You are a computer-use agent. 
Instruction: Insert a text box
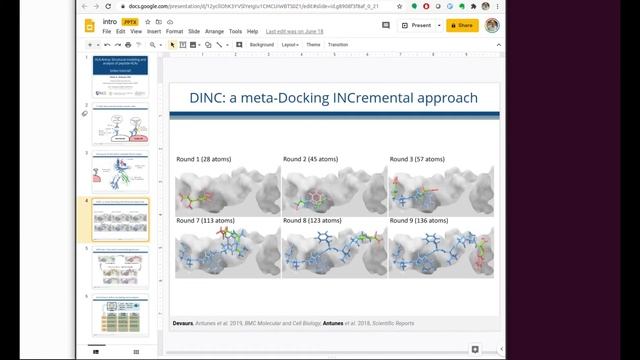[183, 45]
